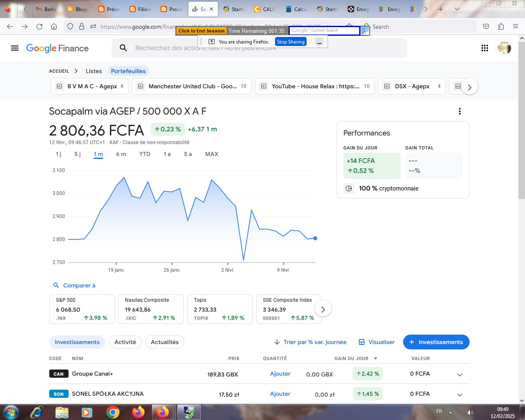Viewport: 525px width, 420px height.
Task: Open the B V M A C - Agepx portfolio
Action: pyautogui.click(x=89, y=86)
